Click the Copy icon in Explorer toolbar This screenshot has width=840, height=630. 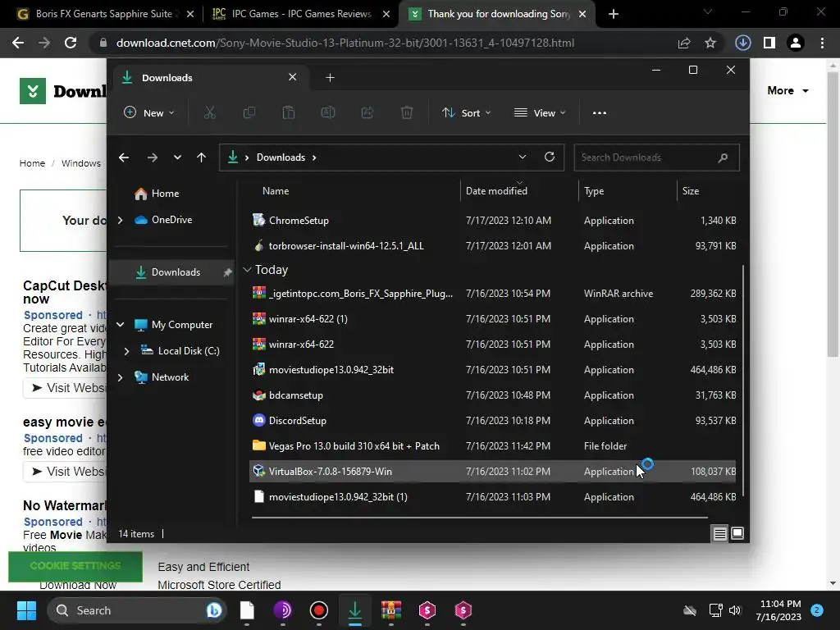249,112
